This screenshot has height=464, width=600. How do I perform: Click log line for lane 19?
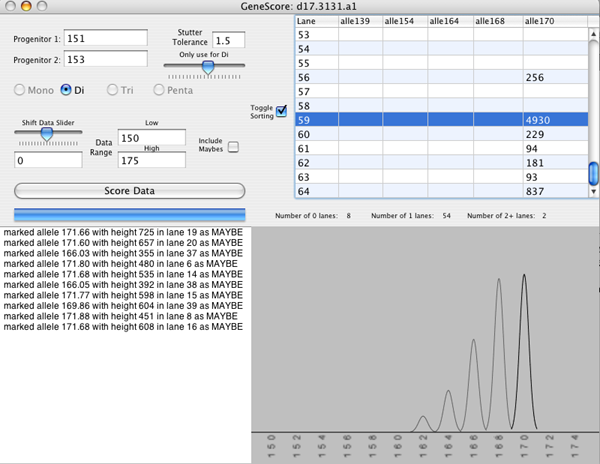(x=123, y=232)
